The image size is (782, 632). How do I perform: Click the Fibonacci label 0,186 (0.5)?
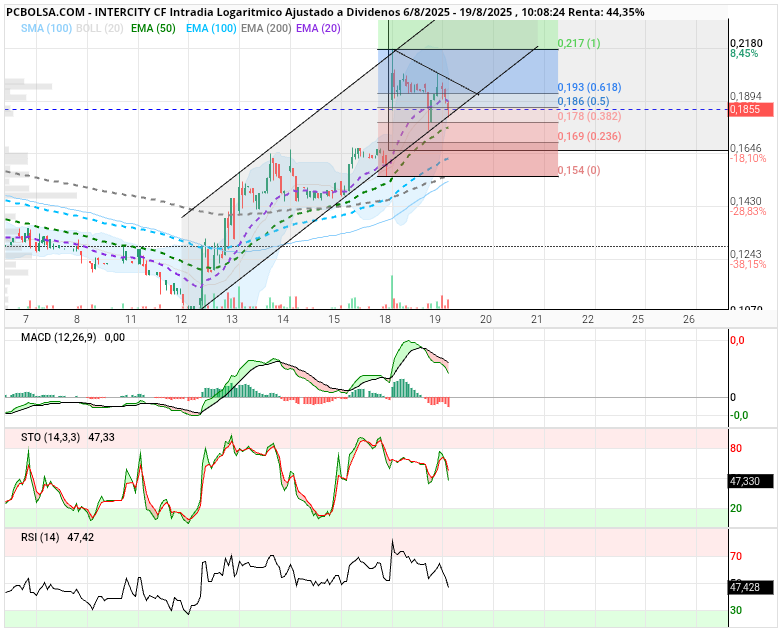[584, 101]
